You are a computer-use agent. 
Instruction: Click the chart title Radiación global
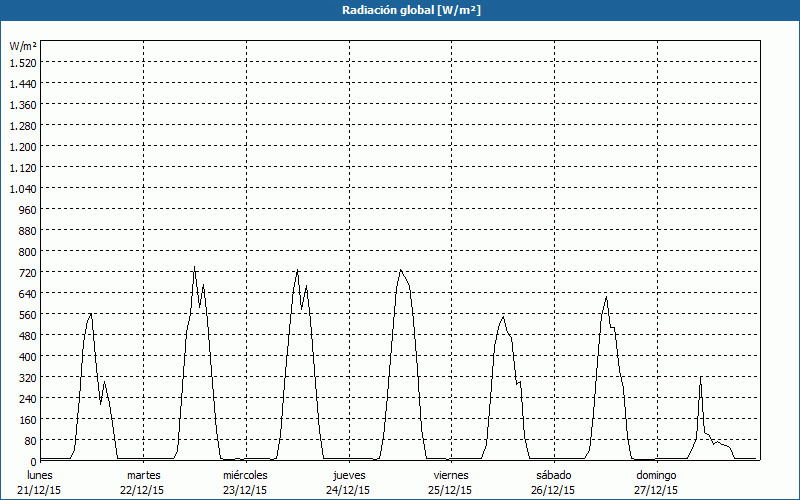[x=399, y=10]
